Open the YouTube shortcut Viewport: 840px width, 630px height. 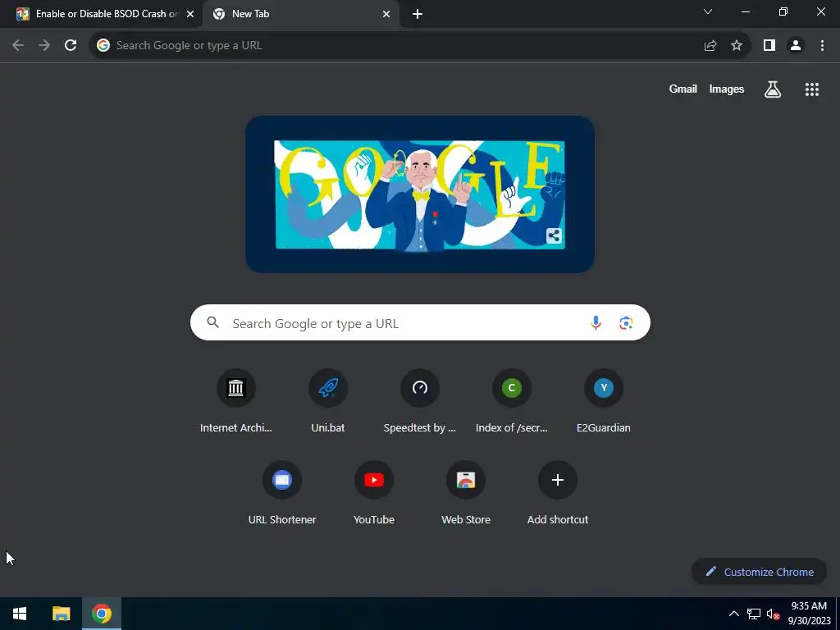click(x=374, y=491)
